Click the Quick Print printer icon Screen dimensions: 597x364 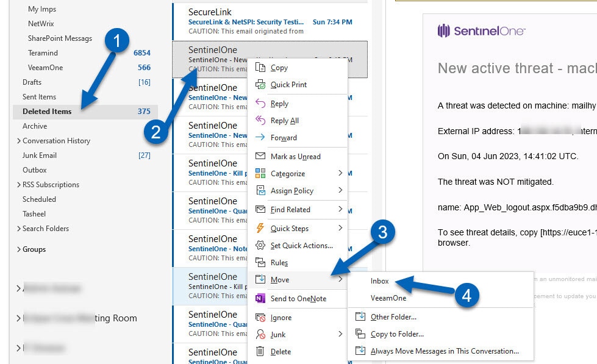260,85
